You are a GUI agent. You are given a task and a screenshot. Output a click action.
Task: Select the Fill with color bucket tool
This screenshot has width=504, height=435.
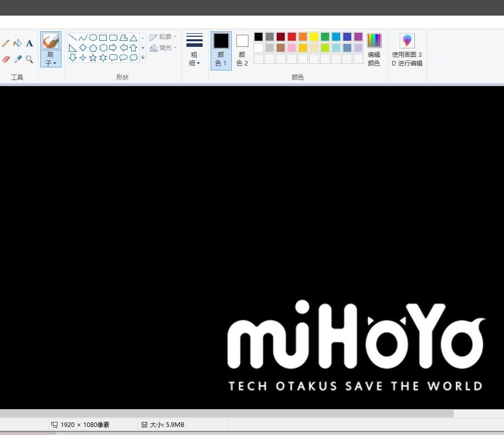[x=18, y=43]
